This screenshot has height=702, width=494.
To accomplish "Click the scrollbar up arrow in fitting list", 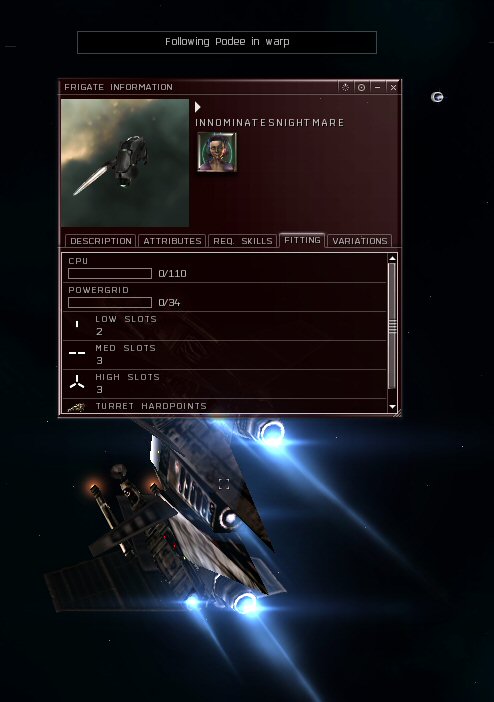I will click(393, 258).
